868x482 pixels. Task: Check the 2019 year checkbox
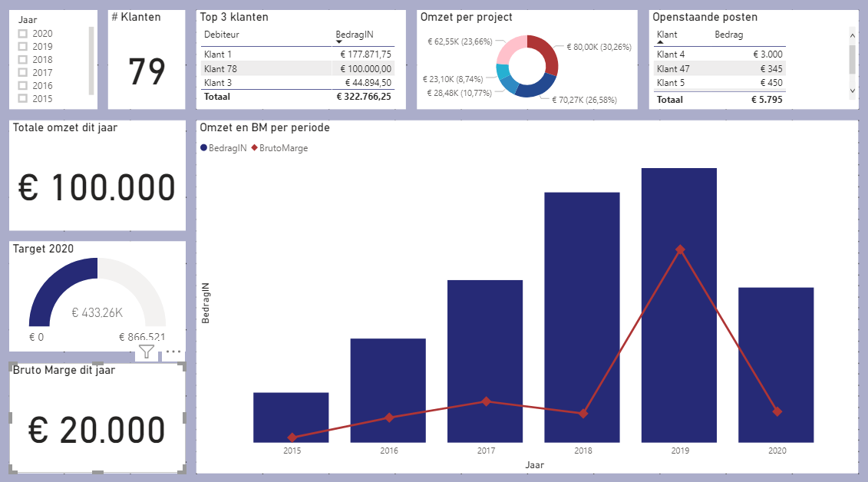[23, 47]
